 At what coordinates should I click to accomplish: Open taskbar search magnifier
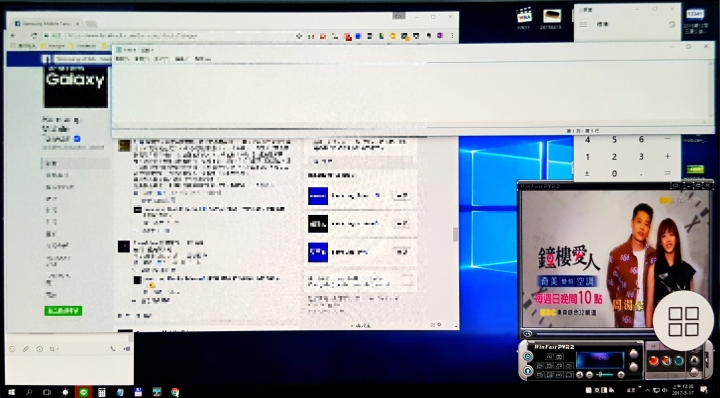pos(29,392)
